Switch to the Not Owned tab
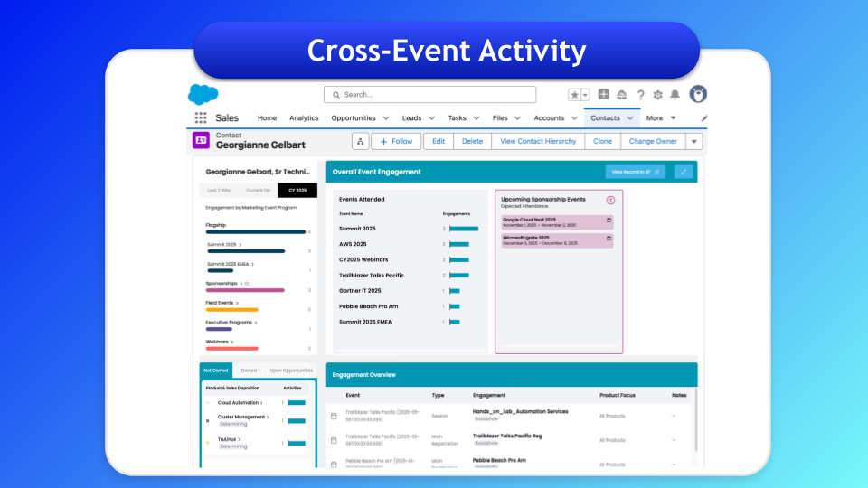The width and height of the screenshot is (868, 488). point(216,371)
